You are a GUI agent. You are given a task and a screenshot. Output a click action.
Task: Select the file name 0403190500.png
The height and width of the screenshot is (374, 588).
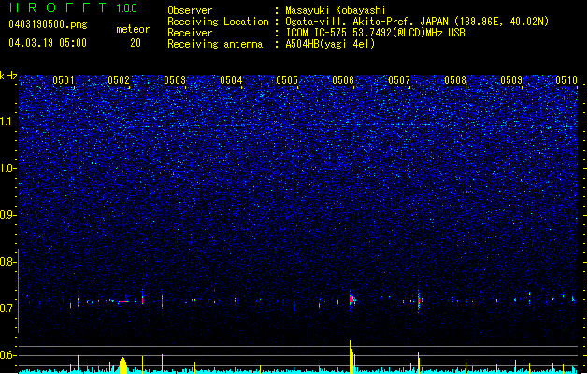(x=48, y=24)
